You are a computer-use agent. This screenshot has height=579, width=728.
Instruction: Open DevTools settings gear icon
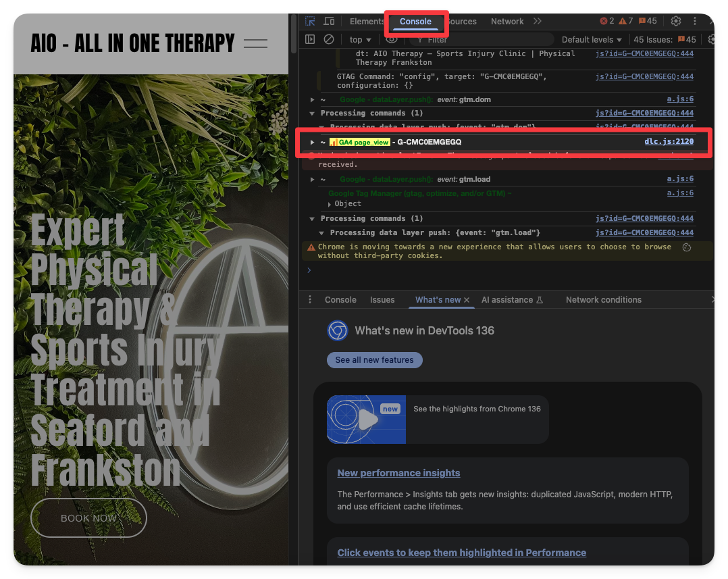tap(676, 22)
